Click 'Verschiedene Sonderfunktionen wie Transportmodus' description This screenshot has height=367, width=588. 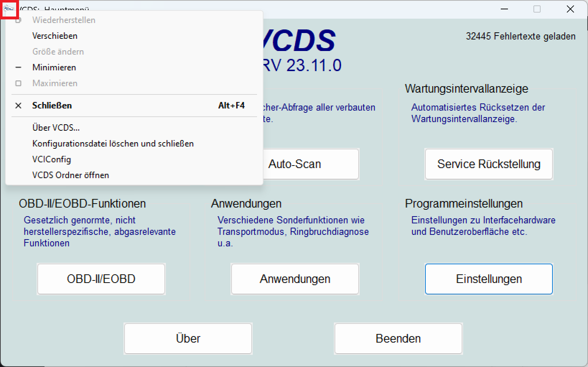coord(293,232)
